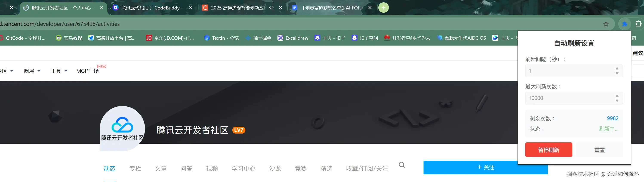Open the browser extensions puzzle icon

638,23
